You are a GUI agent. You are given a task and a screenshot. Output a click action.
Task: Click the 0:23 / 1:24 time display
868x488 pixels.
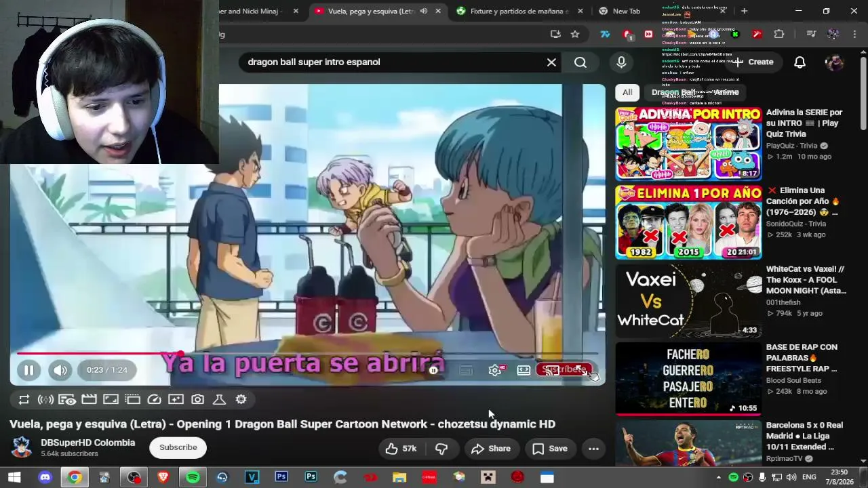coord(107,370)
